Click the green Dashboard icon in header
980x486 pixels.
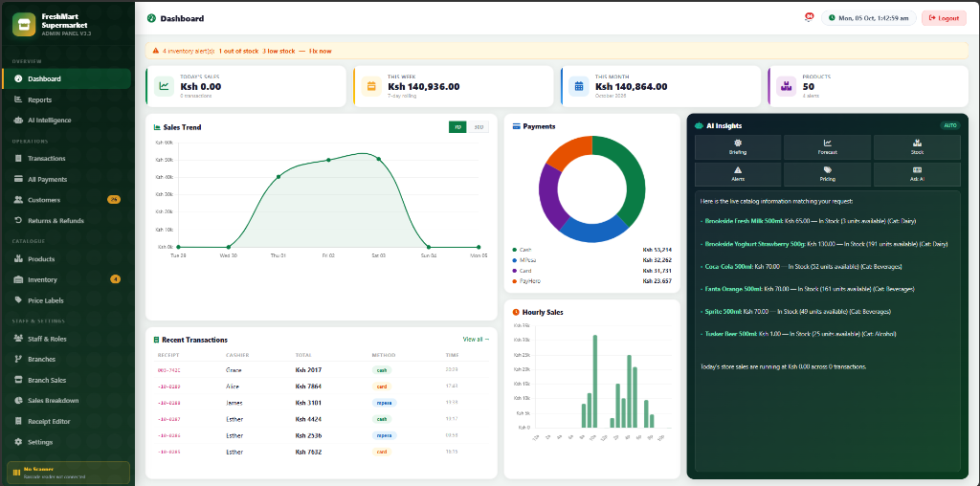tap(151, 18)
